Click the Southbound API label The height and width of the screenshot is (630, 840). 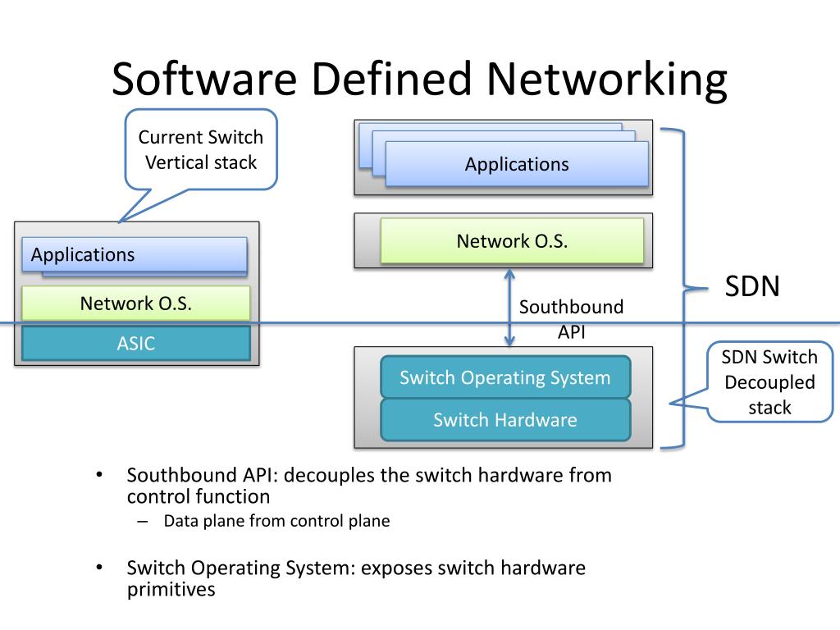(571, 319)
